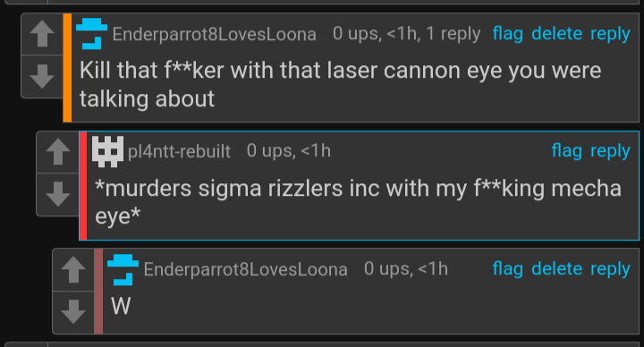Flag the laser cannon eye comment
Image resolution: width=644 pixels, height=347 pixels.
pyautogui.click(x=508, y=34)
